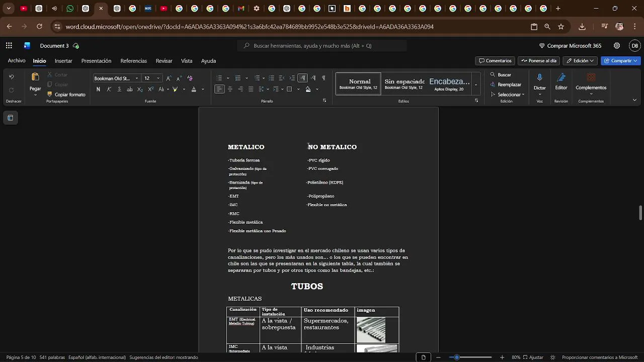Open the Edición mode dropdown

point(580,61)
